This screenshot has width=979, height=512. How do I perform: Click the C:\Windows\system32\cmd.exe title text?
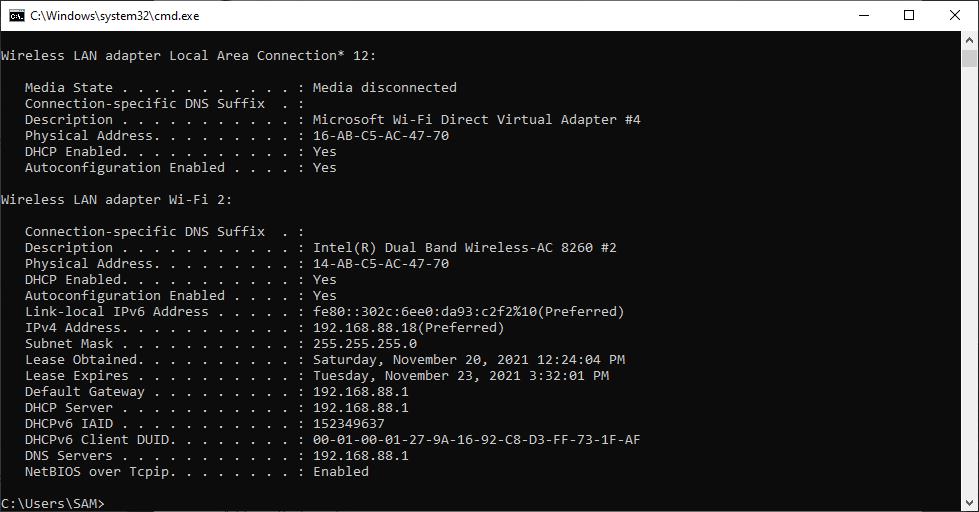[114, 16]
